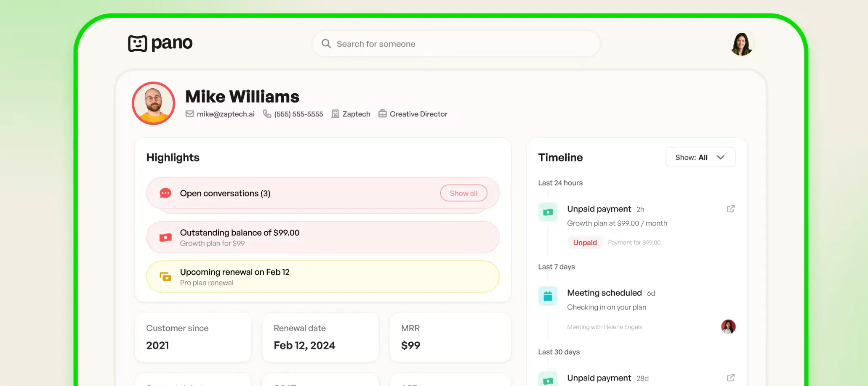This screenshot has width=868, height=386.
Task: Expand the Show: All timeline dropdown
Action: pyautogui.click(x=700, y=157)
